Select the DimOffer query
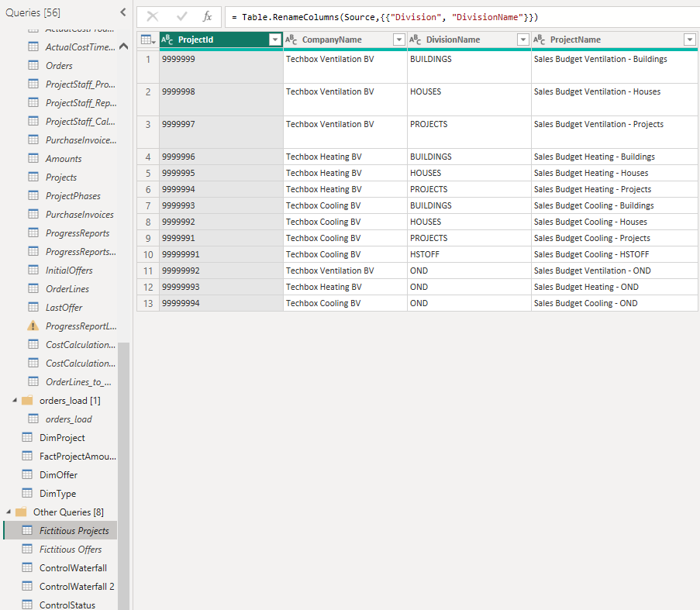This screenshot has width=700, height=610. [58, 475]
